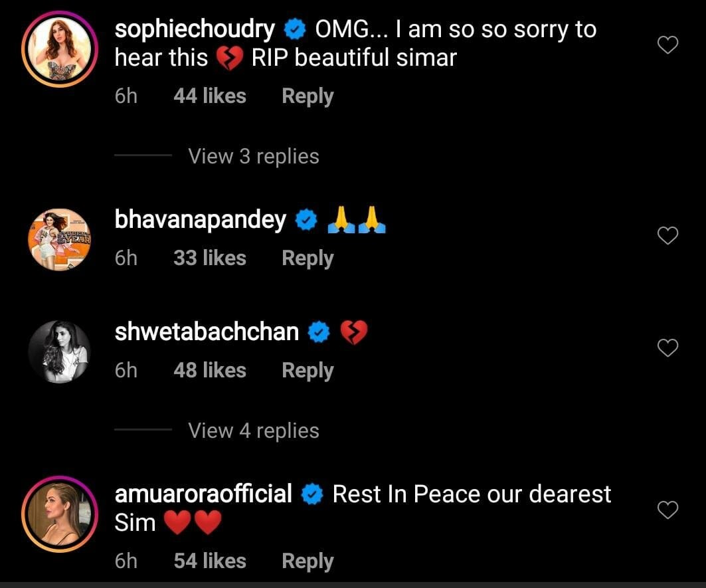The image size is (706, 588).
Task: View the 54 likes on amuaroraofficial's comment
Action: pyautogui.click(x=209, y=561)
